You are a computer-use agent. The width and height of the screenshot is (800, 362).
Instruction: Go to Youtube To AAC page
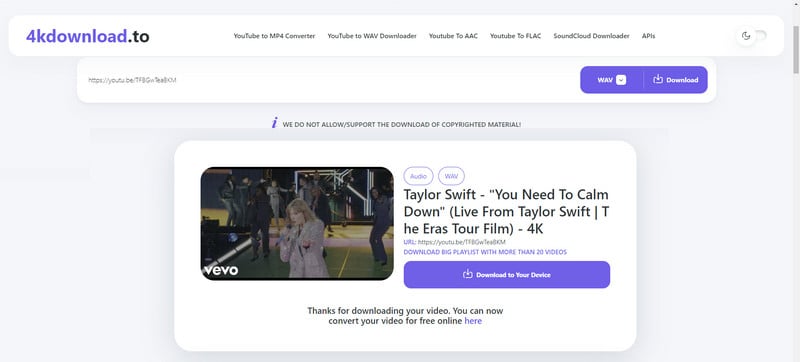[x=453, y=36]
